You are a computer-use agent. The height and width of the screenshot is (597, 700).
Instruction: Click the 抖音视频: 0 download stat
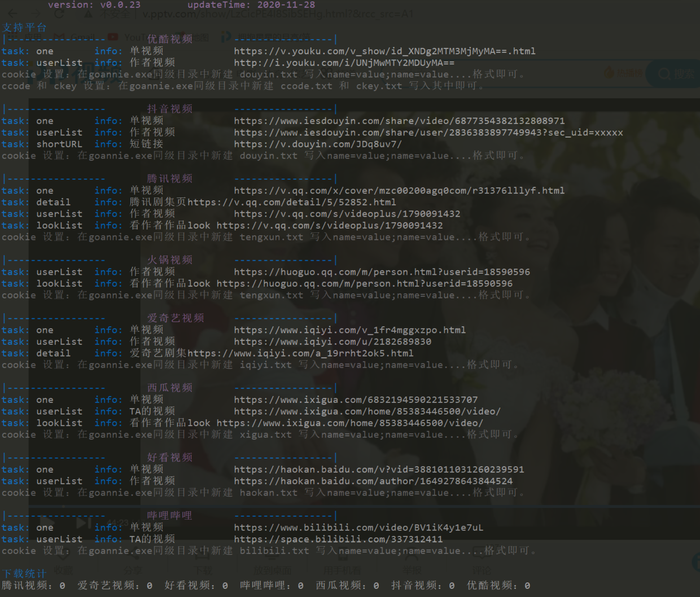pos(423,586)
